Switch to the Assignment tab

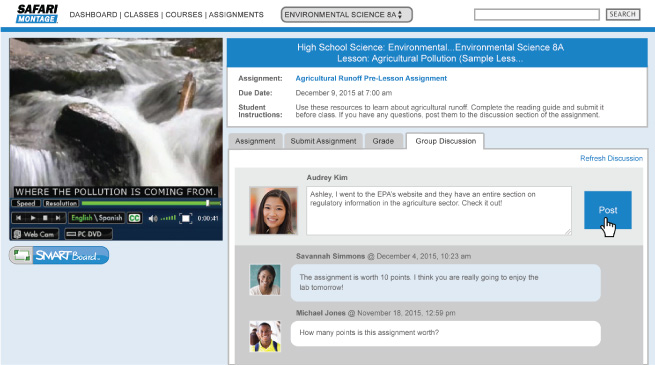[255, 141]
